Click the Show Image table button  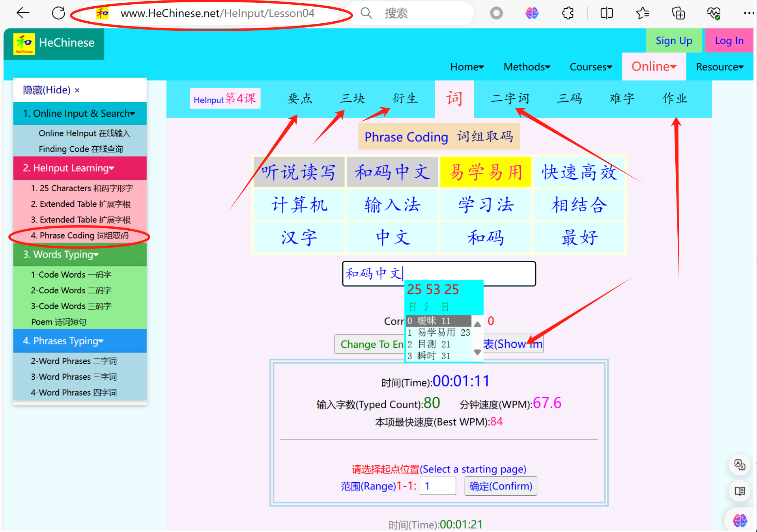pyautogui.click(x=513, y=344)
